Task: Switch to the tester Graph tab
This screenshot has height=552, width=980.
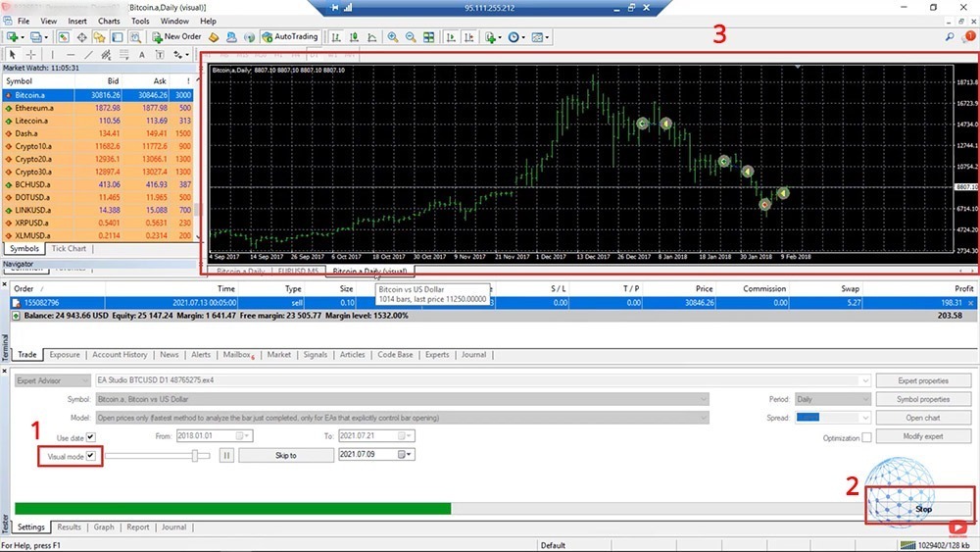Action: click(104, 527)
